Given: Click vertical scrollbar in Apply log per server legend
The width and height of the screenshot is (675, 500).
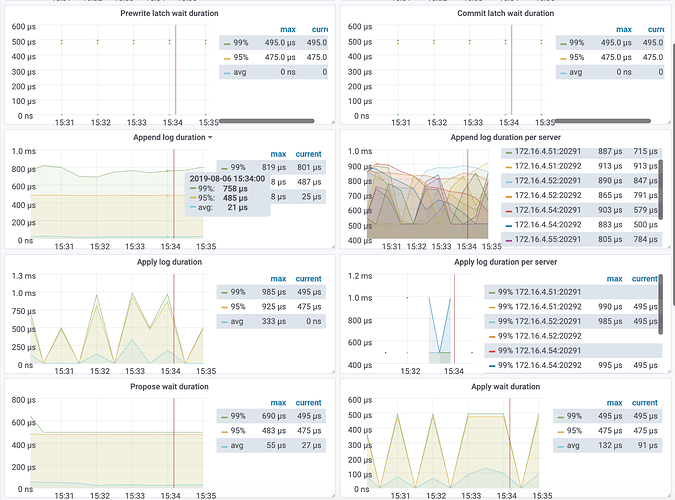Looking at the screenshot, I should (x=661, y=304).
